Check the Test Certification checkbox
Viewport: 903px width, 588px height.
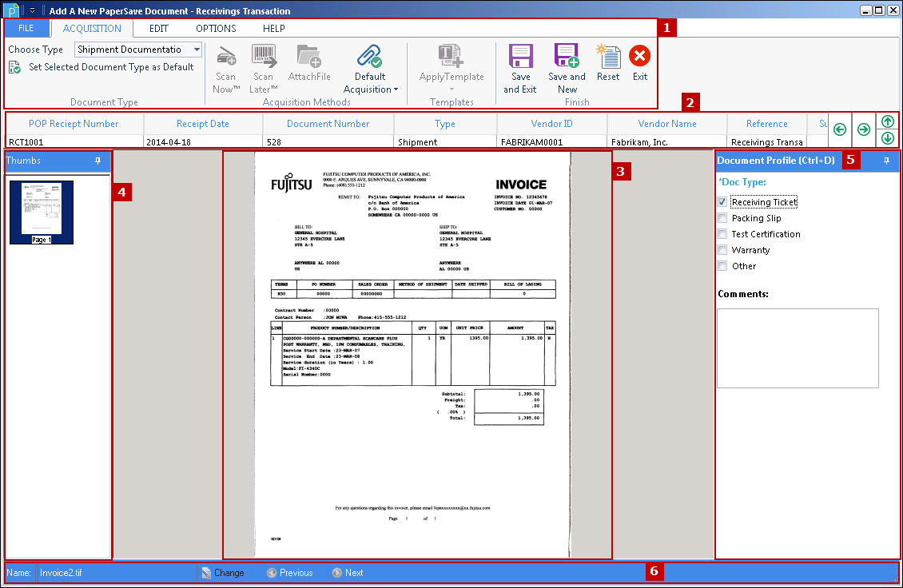(722, 234)
